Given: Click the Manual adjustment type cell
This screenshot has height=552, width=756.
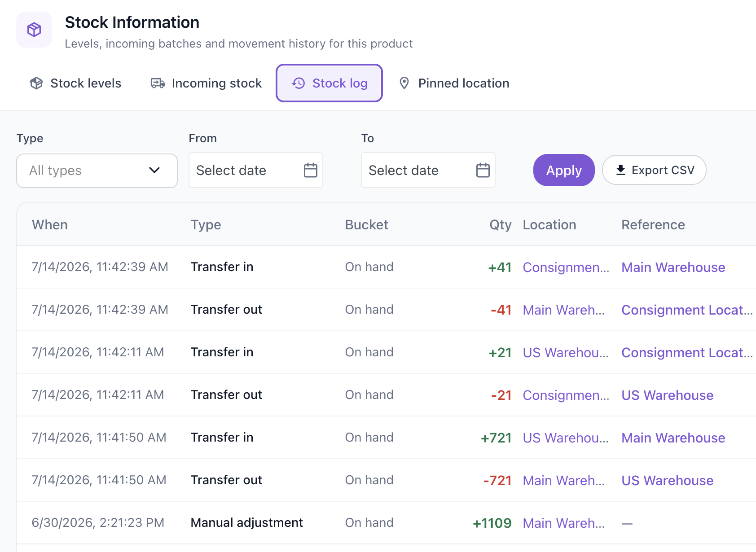Looking at the screenshot, I should click(246, 522).
